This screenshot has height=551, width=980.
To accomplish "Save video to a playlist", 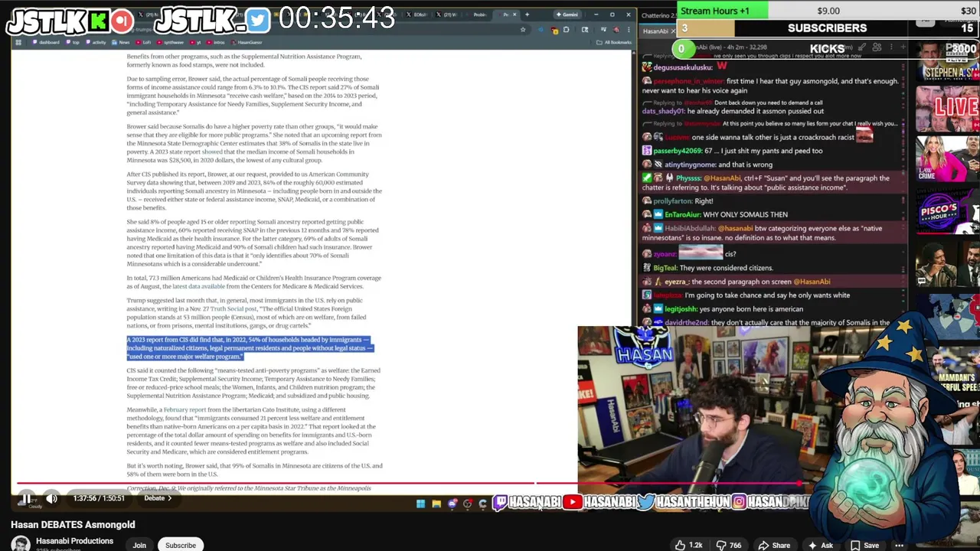I will click(864, 545).
